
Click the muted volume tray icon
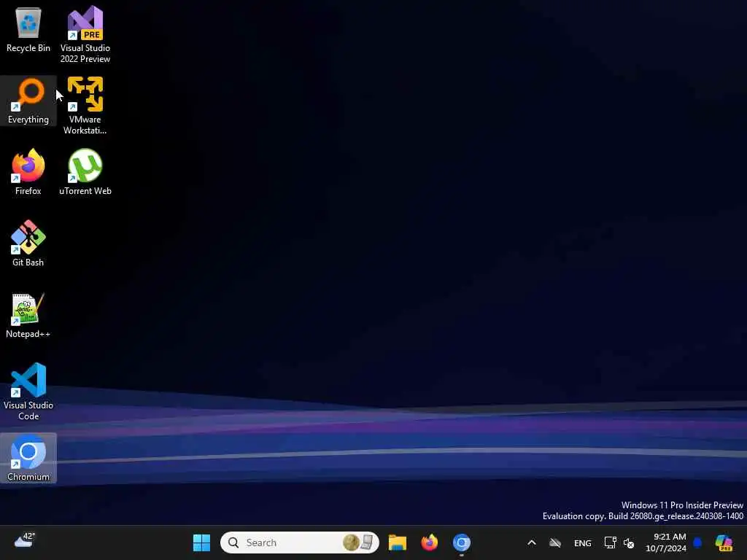(x=629, y=542)
